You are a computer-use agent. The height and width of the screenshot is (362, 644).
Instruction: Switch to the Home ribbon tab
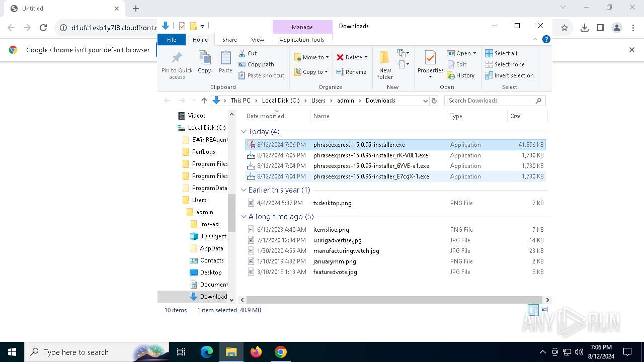coord(200,40)
